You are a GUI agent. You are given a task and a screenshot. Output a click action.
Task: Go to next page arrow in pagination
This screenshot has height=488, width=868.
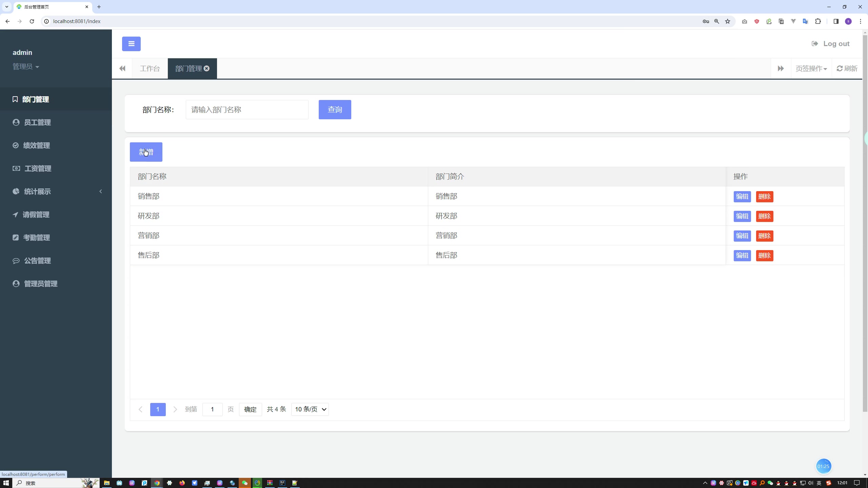click(x=175, y=409)
